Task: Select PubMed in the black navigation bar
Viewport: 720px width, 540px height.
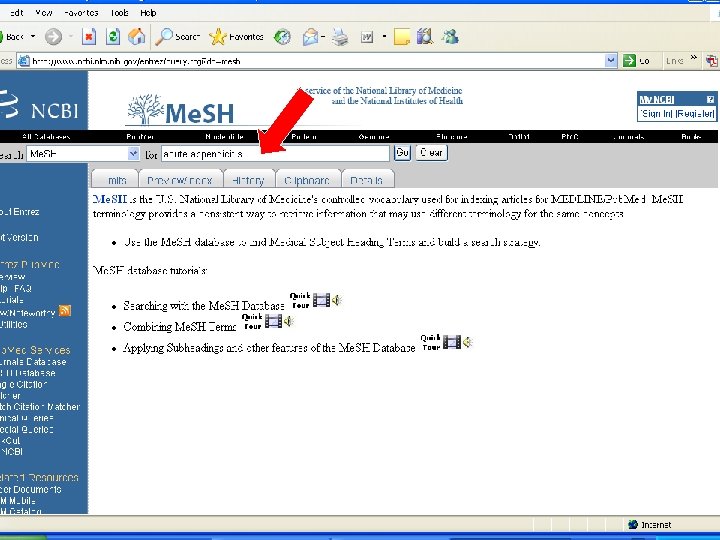Action: 140,137
